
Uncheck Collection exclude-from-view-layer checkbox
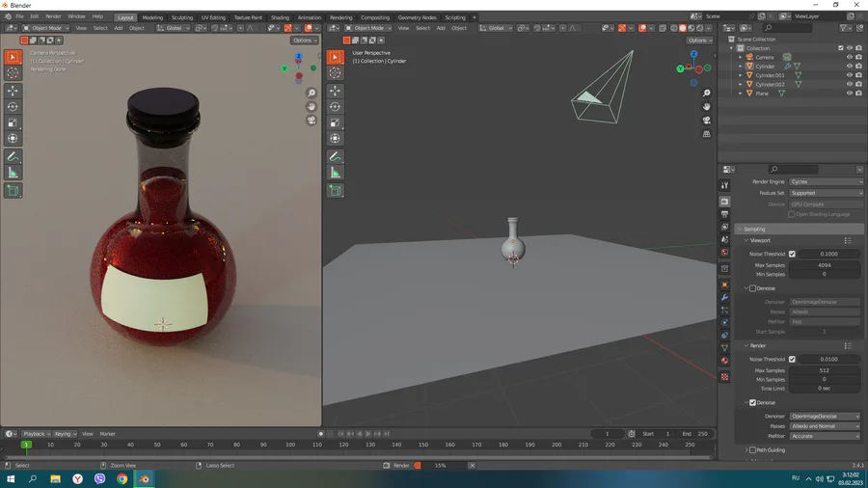click(x=841, y=48)
